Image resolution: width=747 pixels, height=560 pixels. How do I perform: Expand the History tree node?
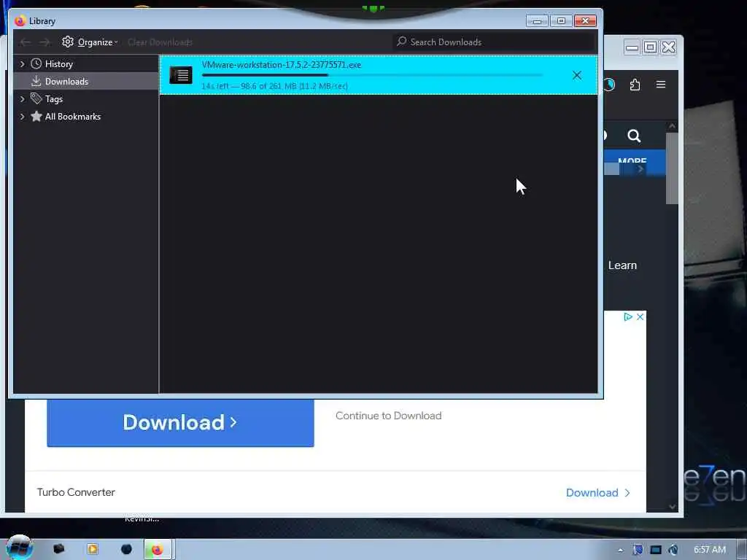click(22, 64)
